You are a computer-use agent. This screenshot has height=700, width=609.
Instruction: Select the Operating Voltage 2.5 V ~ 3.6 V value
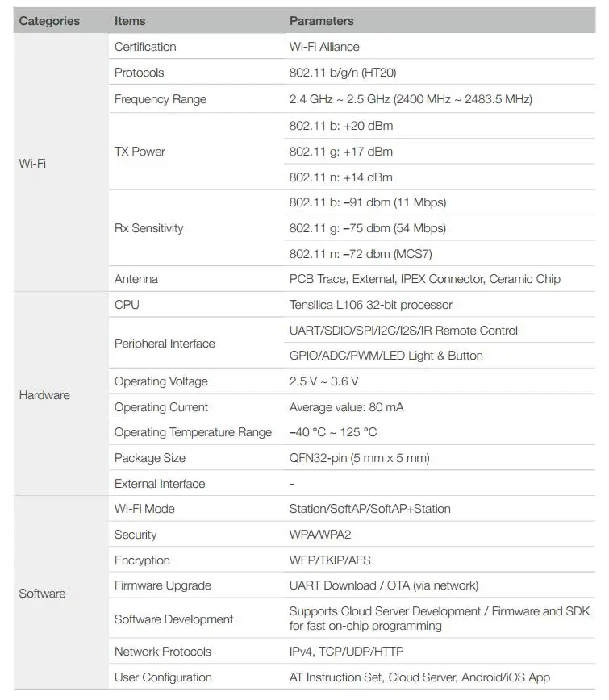pyautogui.click(x=324, y=381)
